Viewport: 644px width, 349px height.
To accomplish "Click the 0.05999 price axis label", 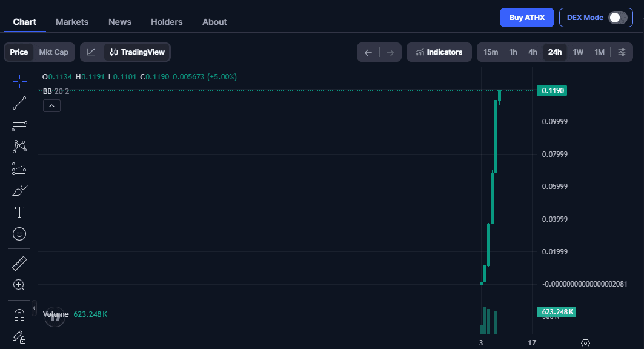I will 555,187.
